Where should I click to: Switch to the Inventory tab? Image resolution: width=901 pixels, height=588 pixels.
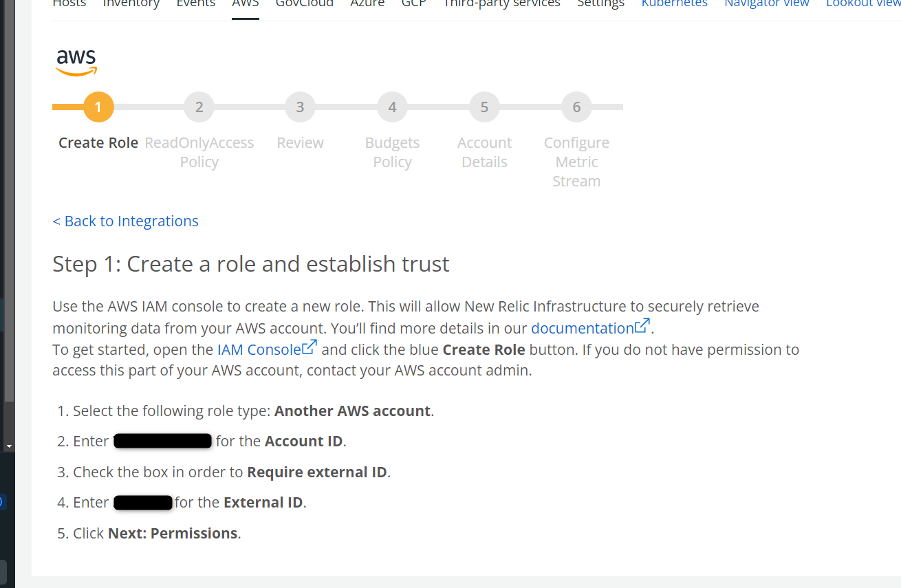point(131,4)
